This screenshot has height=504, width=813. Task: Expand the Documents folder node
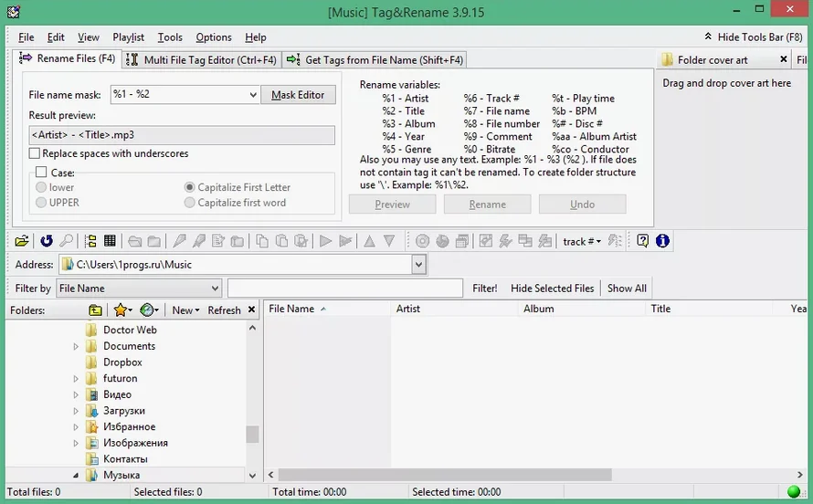[76, 346]
